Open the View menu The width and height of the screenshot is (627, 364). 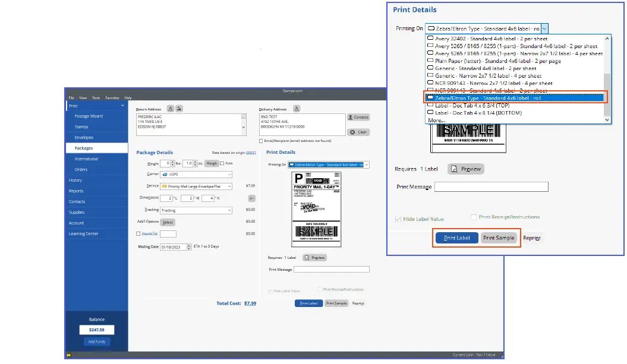pyautogui.click(x=83, y=98)
